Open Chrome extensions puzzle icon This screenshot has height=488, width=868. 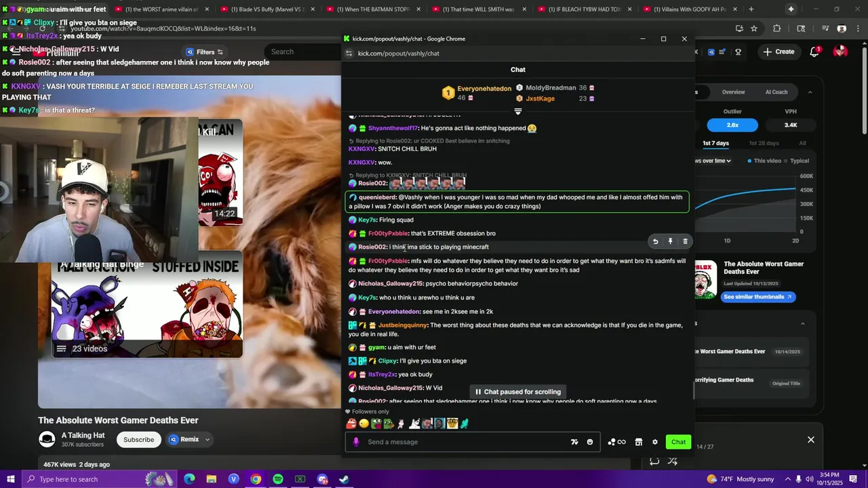777,28
